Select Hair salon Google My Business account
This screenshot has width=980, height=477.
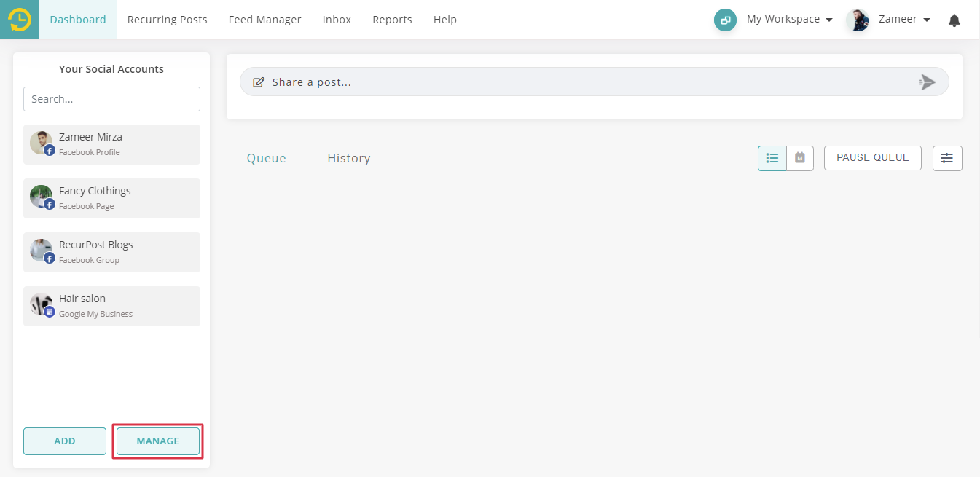[x=111, y=306]
